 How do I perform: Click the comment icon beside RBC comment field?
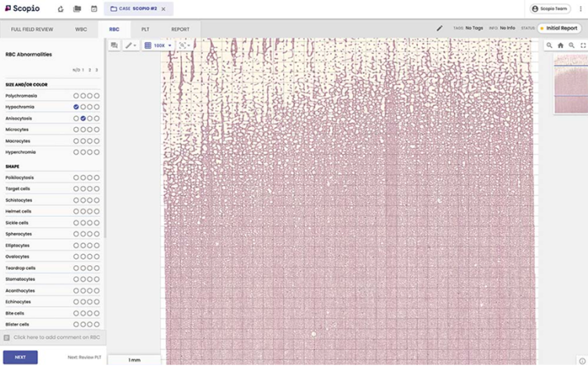(6, 337)
